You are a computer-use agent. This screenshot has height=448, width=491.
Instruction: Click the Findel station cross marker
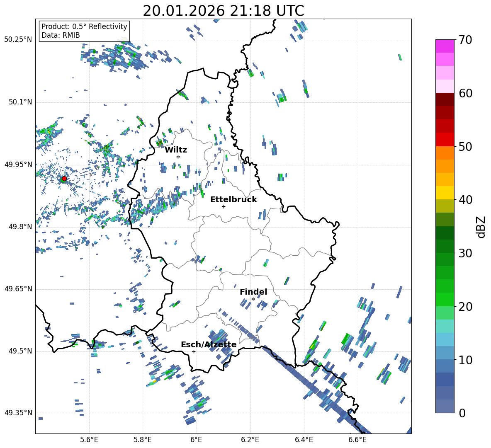[x=253, y=299]
